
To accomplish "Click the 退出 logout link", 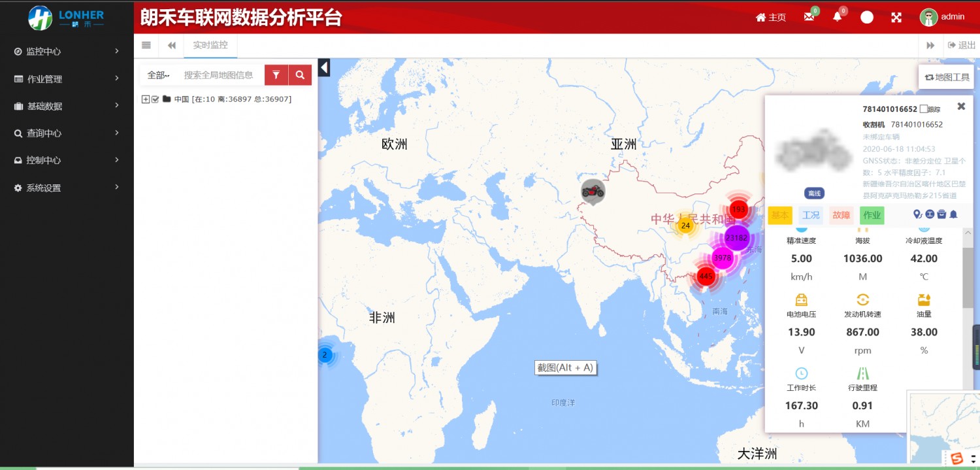I will [962, 45].
